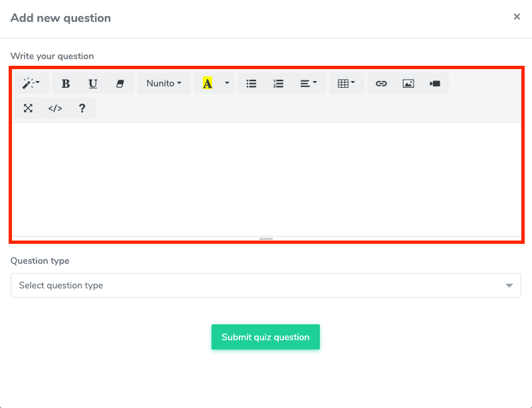532x408 pixels.
Task: Activate the magic wand styles tool
Action: (30, 83)
